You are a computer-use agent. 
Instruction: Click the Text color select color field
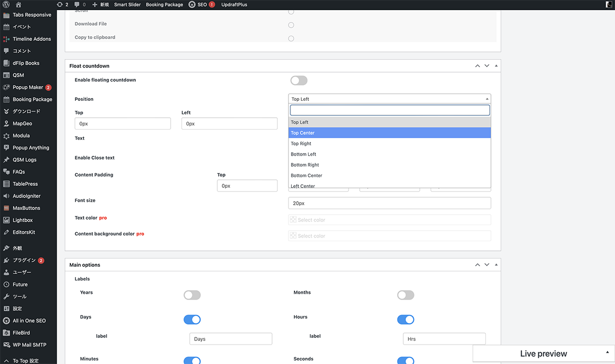tap(389, 220)
